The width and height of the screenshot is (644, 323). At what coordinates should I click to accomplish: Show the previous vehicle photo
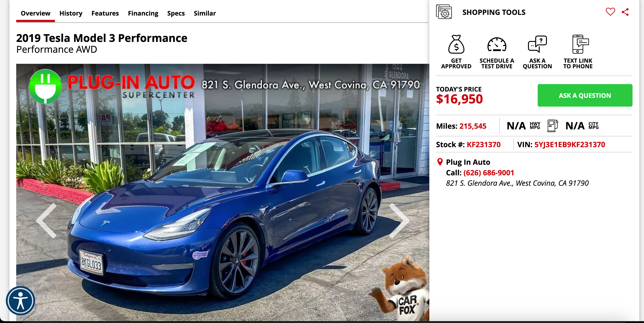(x=46, y=220)
